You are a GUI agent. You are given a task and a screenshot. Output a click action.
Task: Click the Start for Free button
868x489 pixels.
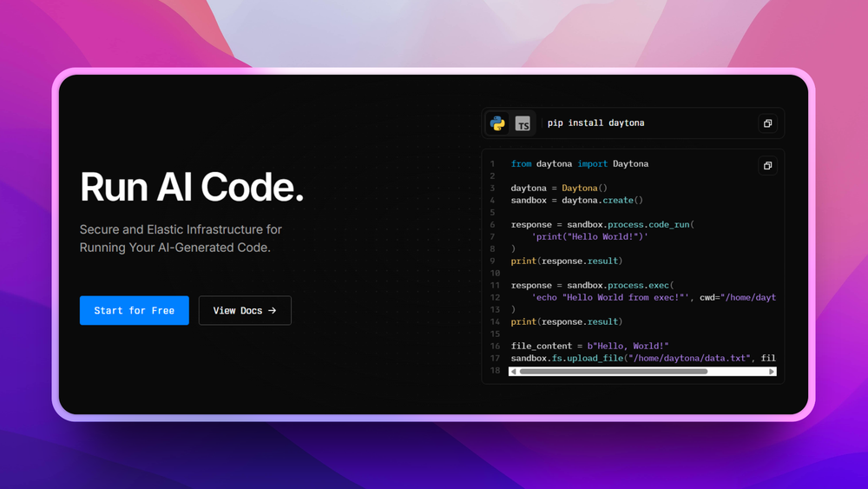pyautogui.click(x=135, y=310)
